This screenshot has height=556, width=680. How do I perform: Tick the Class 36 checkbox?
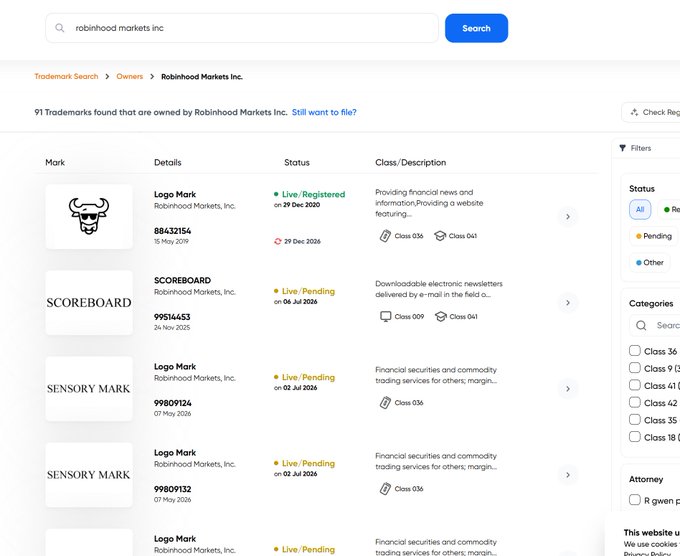pyautogui.click(x=634, y=350)
